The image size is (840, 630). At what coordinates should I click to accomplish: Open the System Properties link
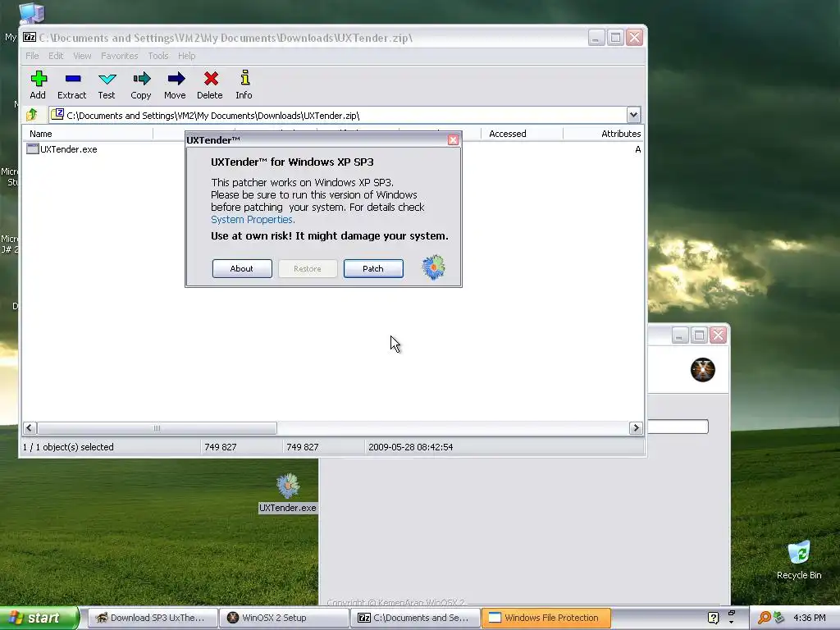[253, 220]
